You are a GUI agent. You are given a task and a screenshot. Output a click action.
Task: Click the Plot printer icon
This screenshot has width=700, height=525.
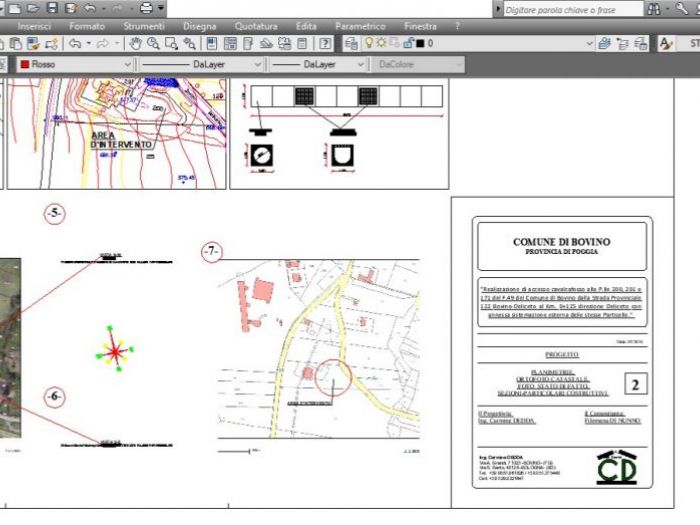pos(146,8)
